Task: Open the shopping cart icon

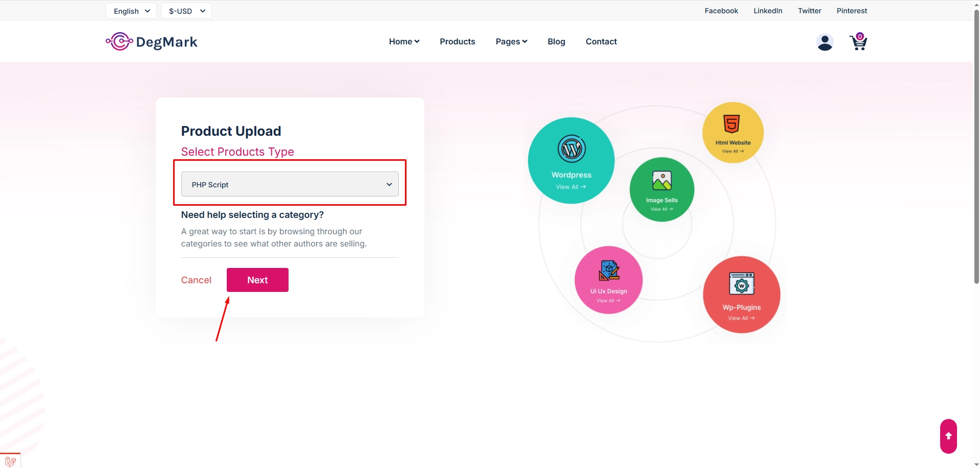Action: 858,42
